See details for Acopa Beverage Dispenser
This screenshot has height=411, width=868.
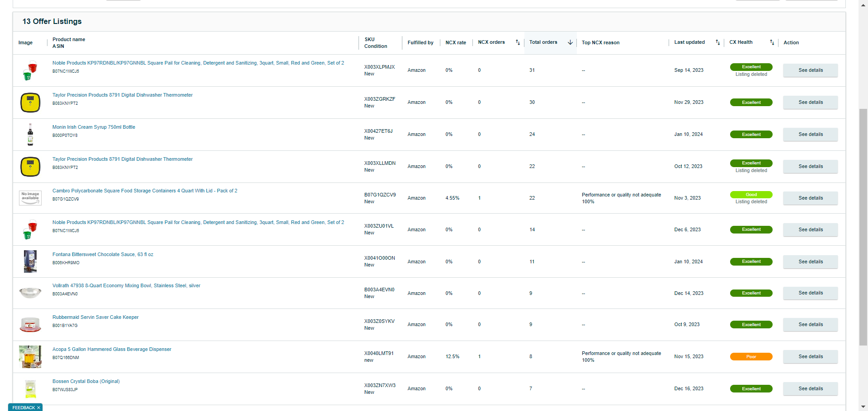click(x=810, y=357)
